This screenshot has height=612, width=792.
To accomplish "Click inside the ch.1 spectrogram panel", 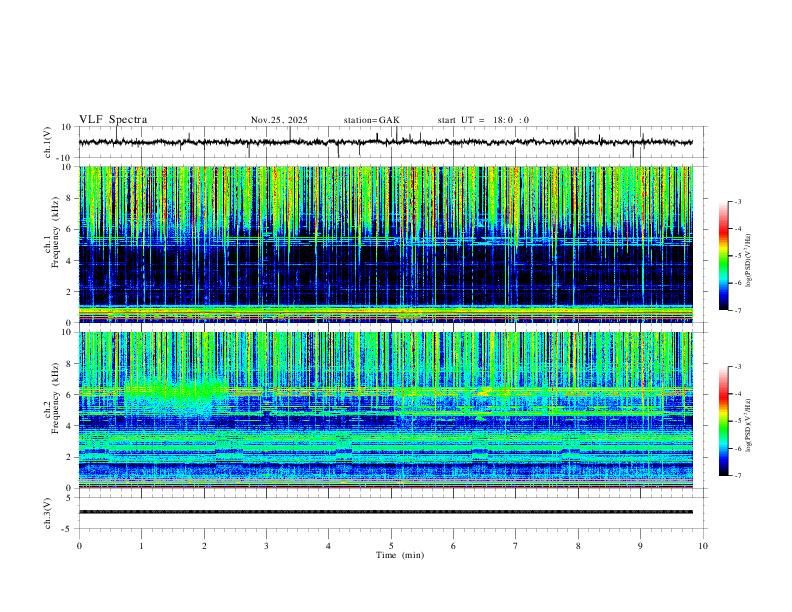I will (385, 244).
